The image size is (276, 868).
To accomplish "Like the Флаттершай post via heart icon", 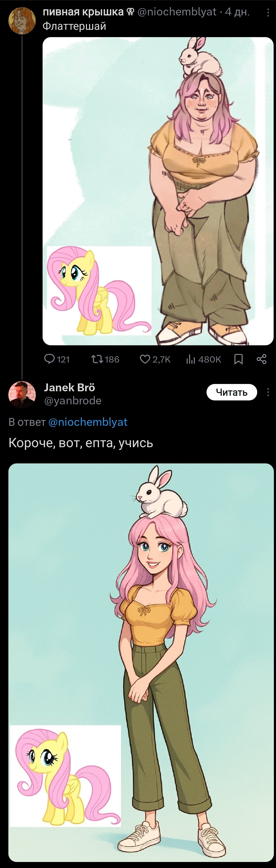I will [155, 359].
